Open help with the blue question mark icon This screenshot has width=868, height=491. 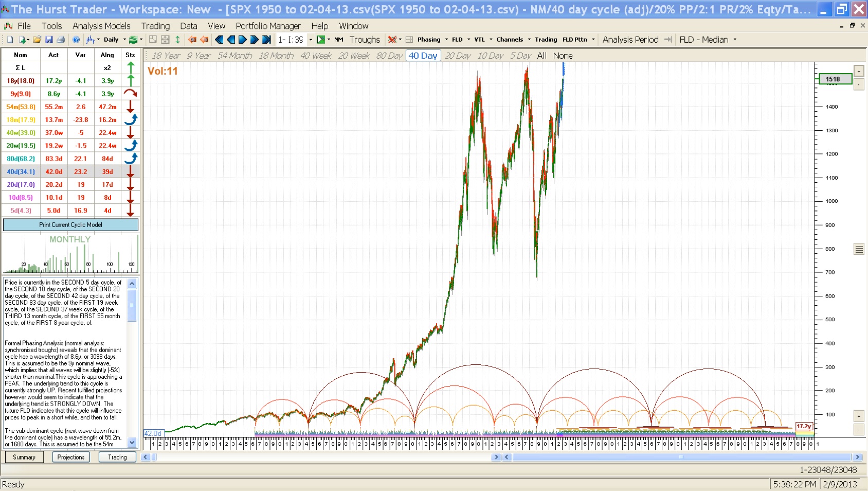coord(76,40)
